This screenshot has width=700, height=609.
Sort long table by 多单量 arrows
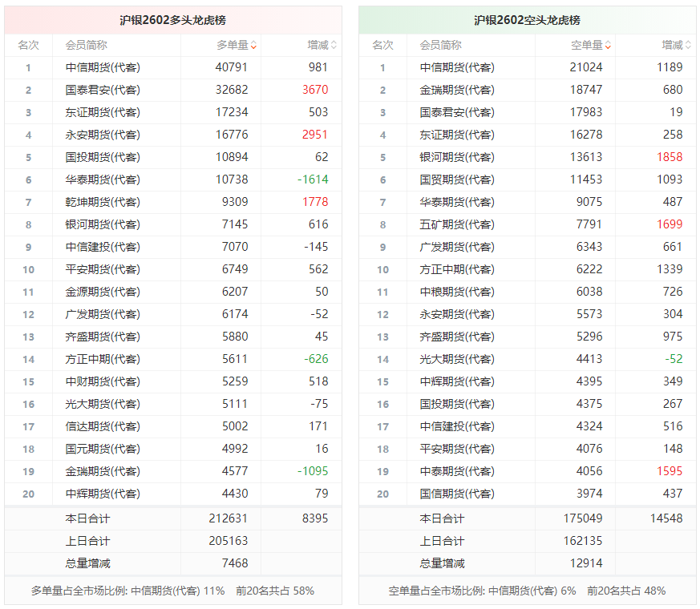click(x=253, y=45)
